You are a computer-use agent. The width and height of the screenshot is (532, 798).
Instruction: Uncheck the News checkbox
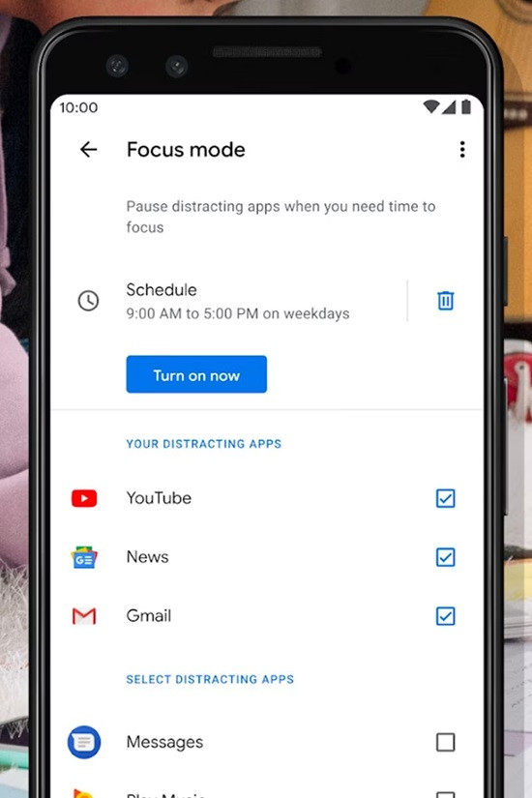pyautogui.click(x=446, y=557)
